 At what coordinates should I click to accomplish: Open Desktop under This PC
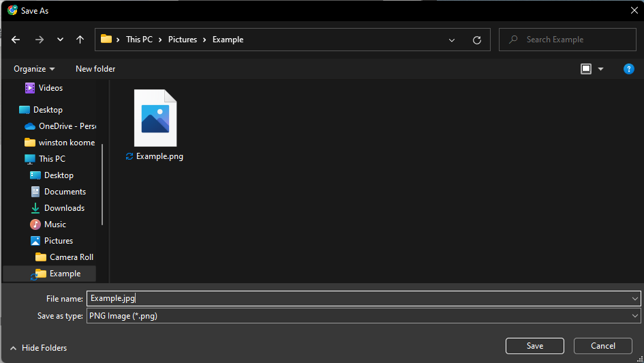(x=59, y=175)
